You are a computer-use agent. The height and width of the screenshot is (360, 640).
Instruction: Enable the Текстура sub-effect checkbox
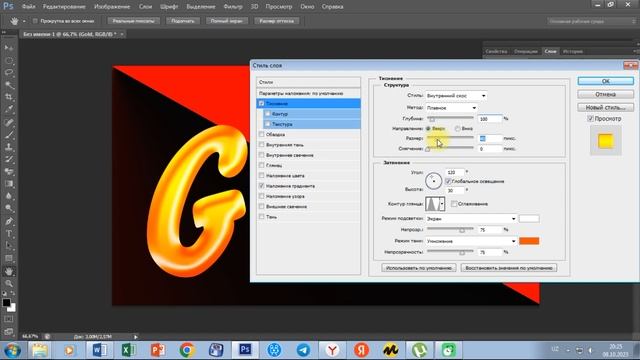(x=267, y=124)
